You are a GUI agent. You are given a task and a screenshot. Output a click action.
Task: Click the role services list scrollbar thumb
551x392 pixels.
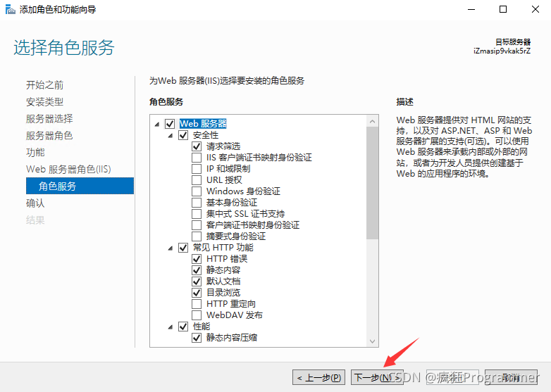point(373,183)
